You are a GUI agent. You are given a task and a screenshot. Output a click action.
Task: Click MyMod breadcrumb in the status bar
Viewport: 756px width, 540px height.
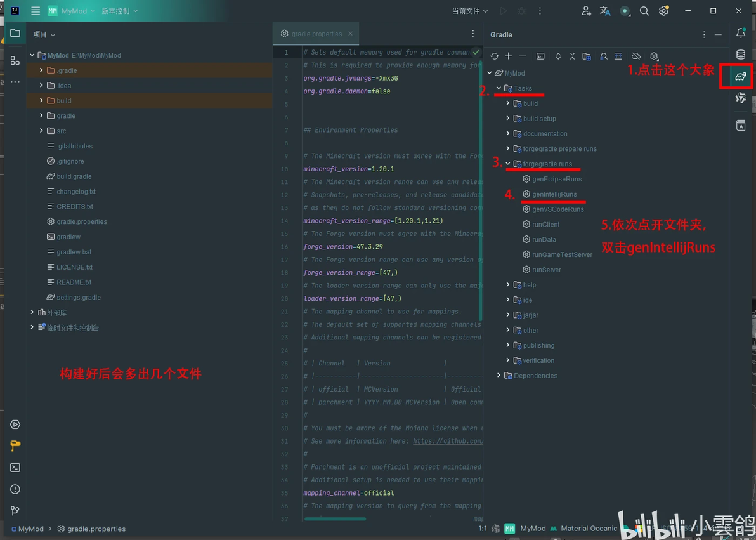27,529
